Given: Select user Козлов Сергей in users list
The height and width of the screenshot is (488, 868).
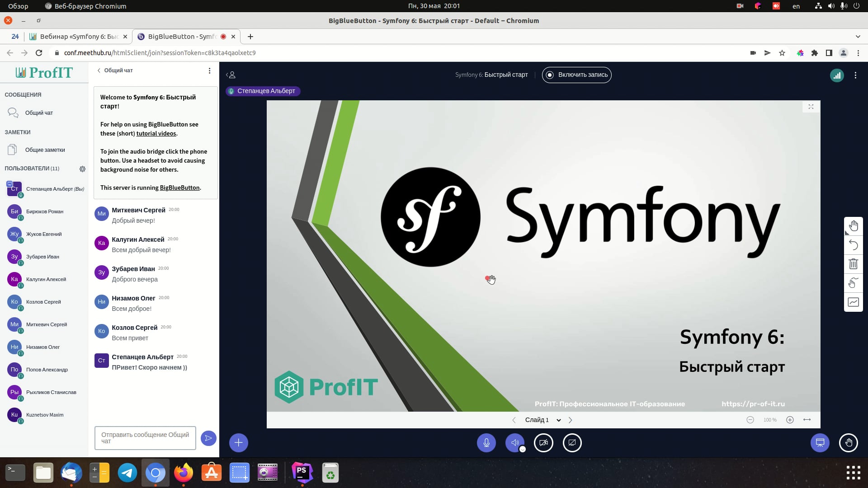Looking at the screenshot, I should tap(44, 302).
